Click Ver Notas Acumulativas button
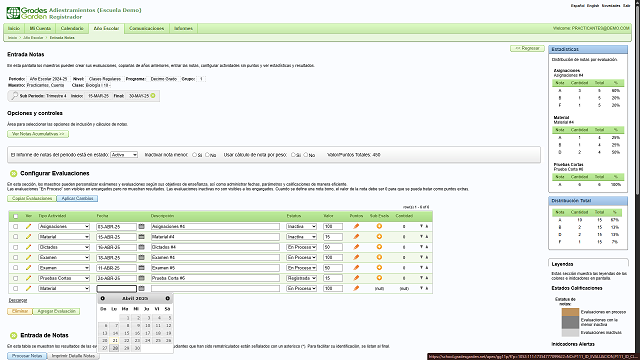640x360 pixels. (x=38, y=134)
